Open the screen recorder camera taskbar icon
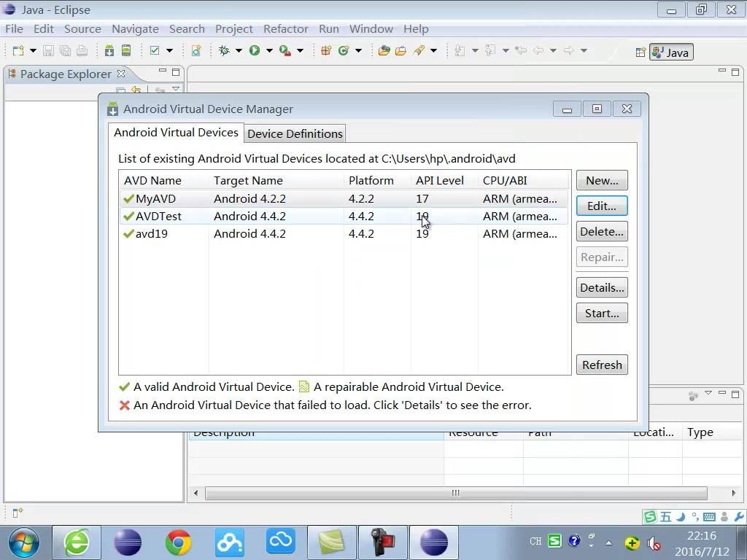The height and width of the screenshot is (560, 747). tap(382, 542)
